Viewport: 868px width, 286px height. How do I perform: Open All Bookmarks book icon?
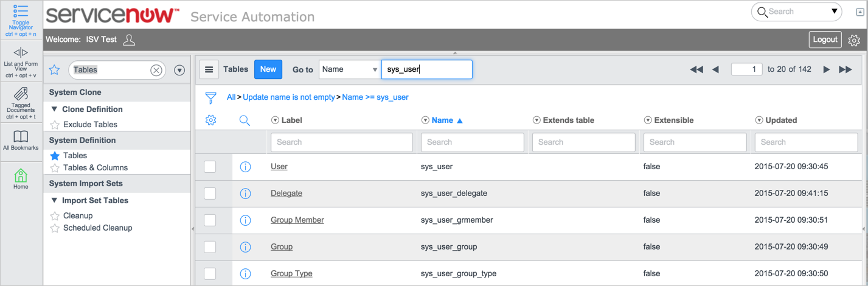pos(21,136)
